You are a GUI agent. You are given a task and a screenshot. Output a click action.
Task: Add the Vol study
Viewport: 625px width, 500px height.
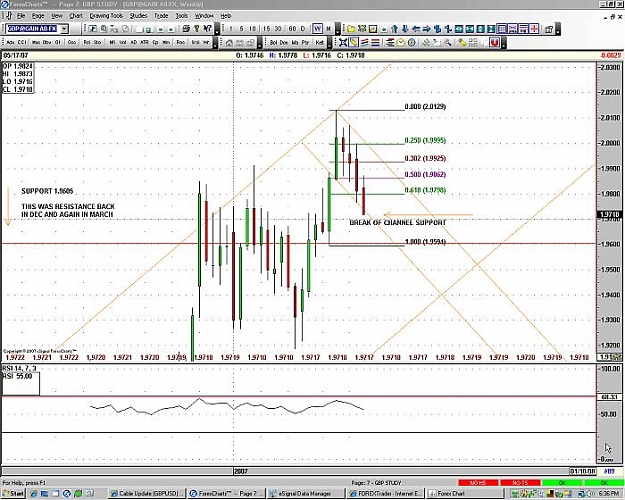(122, 42)
